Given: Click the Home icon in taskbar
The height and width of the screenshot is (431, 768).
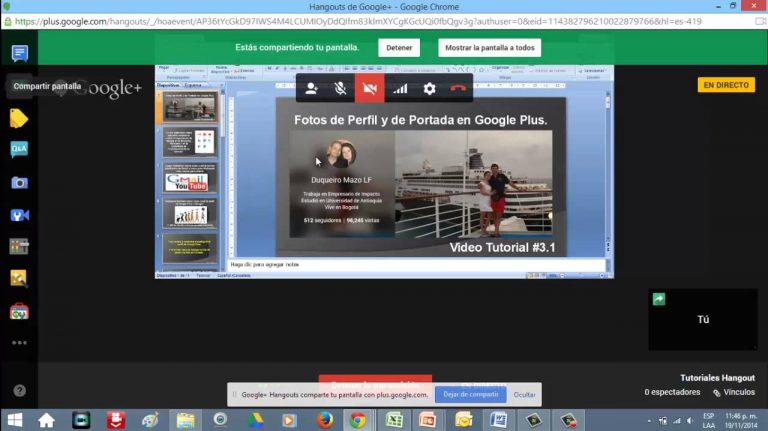Looking at the screenshot, I should (46, 420).
